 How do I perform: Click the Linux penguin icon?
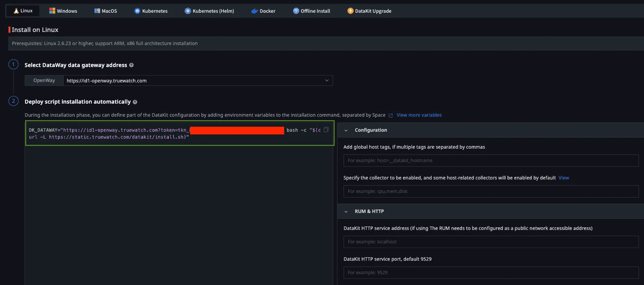point(16,11)
